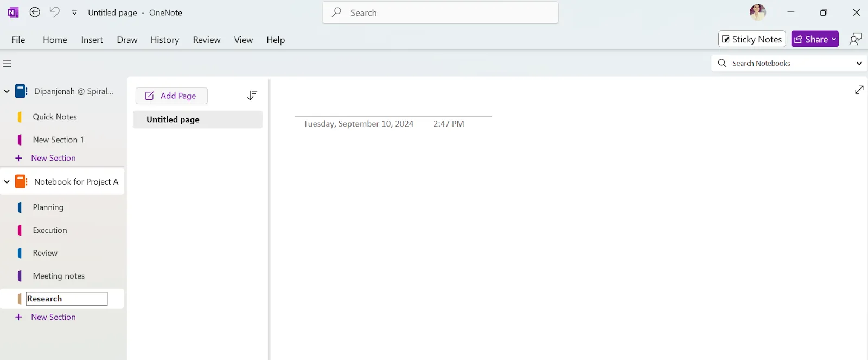Click in the Search field at the top
This screenshot has width=868, height=360.
[441, 12]
